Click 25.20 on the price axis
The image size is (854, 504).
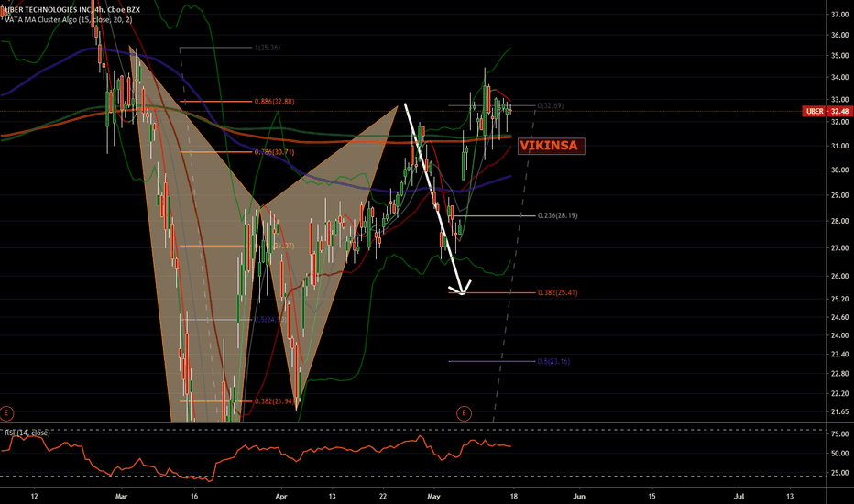tap(840, 299)
